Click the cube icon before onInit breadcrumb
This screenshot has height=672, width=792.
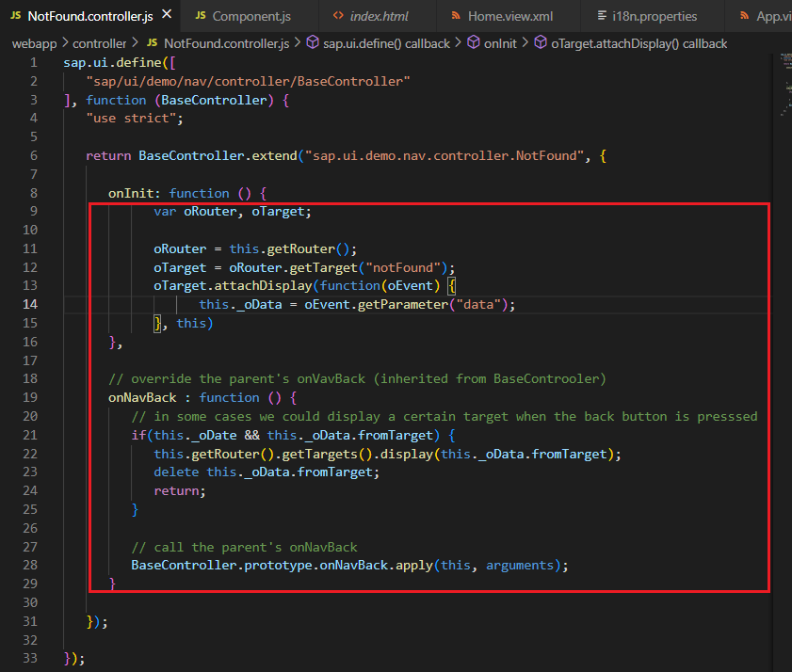click(x=474, y=42)
